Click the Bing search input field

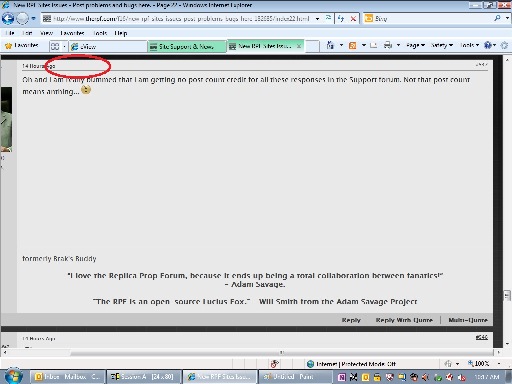[433, 19]
